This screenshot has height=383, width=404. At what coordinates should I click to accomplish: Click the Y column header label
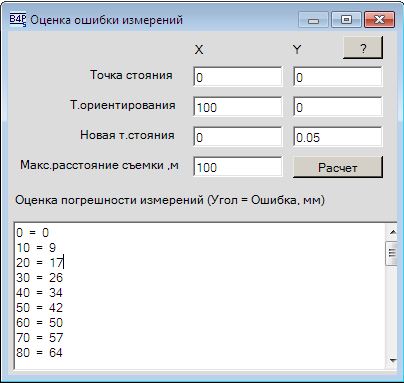(297, 50)
